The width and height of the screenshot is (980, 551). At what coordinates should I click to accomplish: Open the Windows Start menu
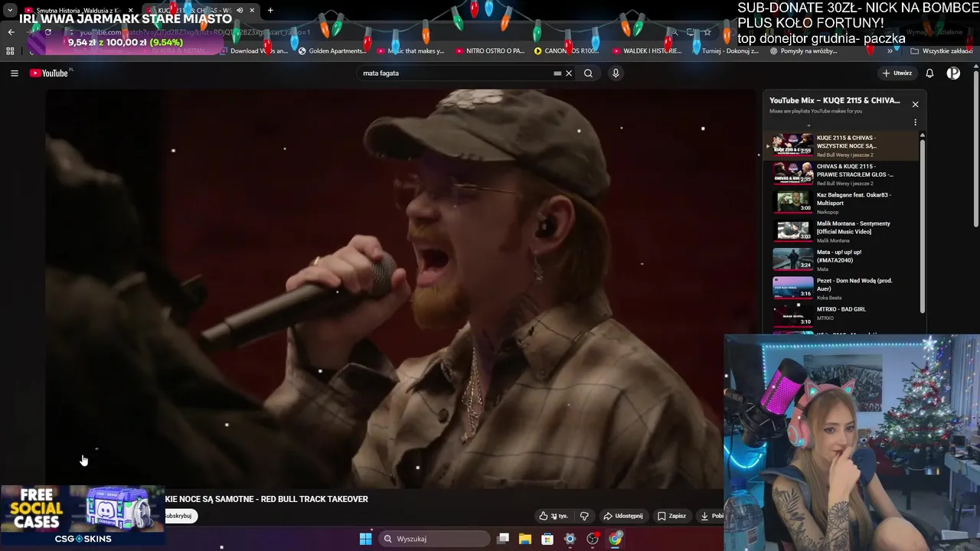click(x=366, y=539)
